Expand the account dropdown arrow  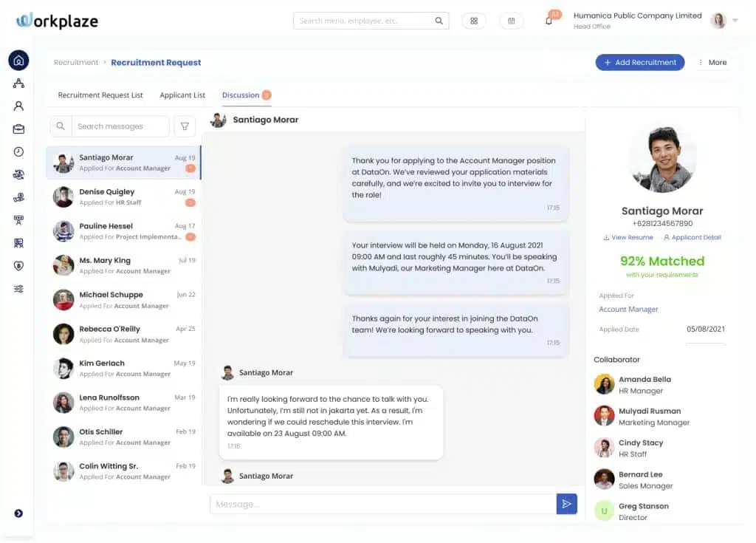pos(735,20)
